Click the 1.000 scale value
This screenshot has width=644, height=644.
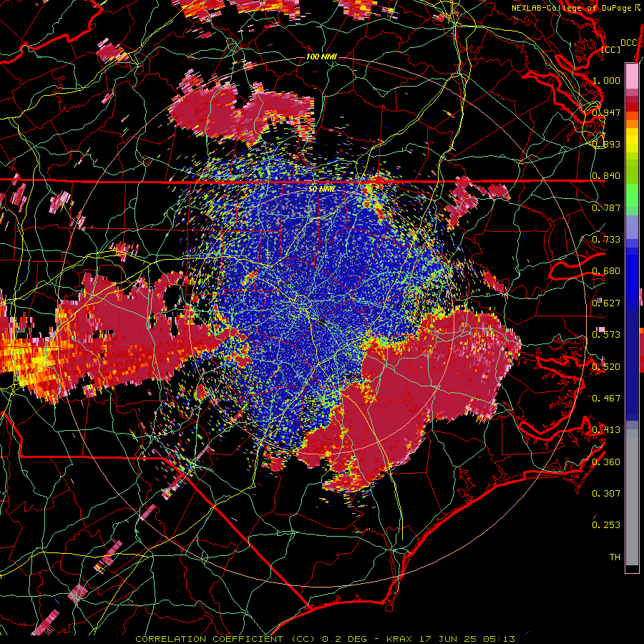(x=606, y=80)
